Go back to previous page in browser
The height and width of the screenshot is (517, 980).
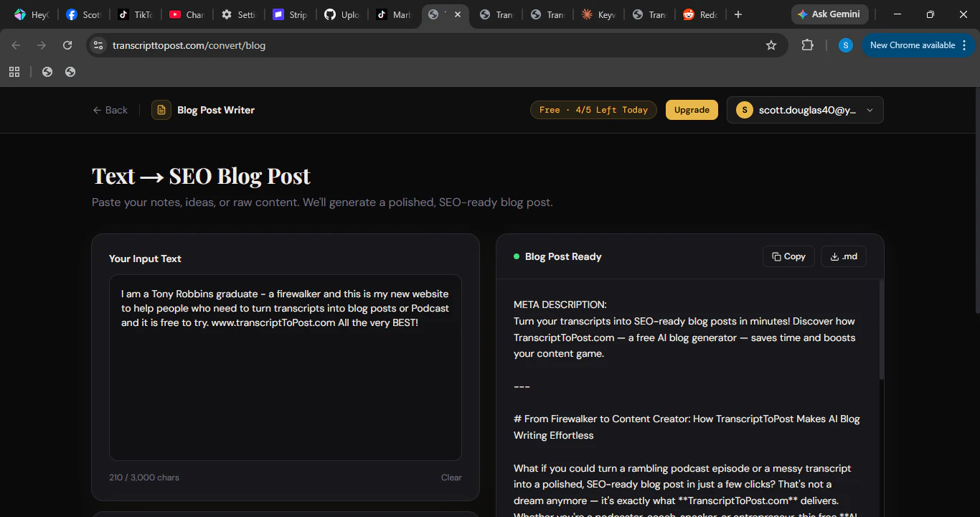pyautogui.click(x=16, y=45)
